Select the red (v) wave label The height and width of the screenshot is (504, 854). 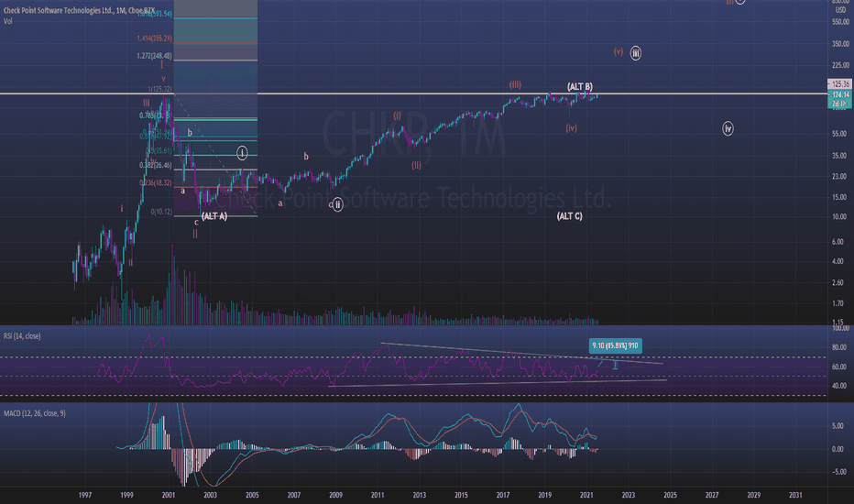619,51
